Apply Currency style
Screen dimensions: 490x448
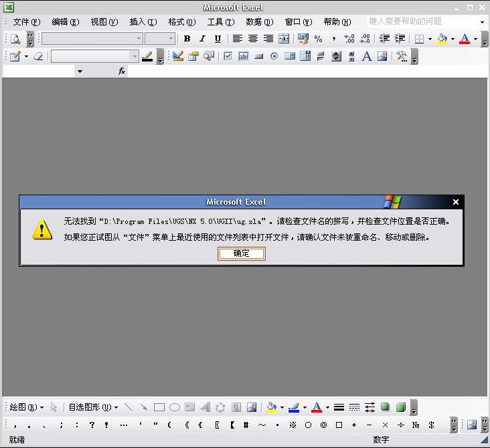tap(303, 39)
